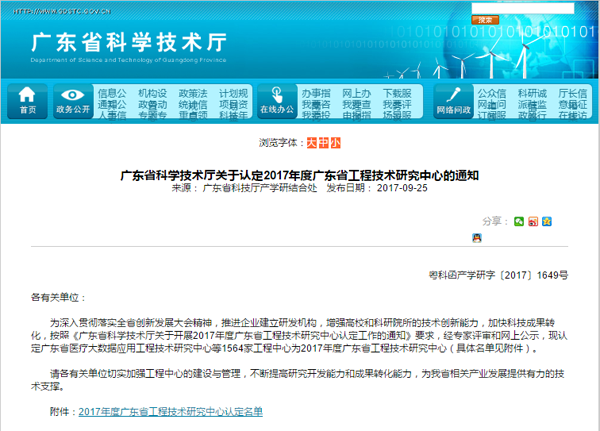Image resolution: width=600 pixels, height=431 pixels.
Task: Open the 信息公开 menu item
Action: (x=112, y=92)
